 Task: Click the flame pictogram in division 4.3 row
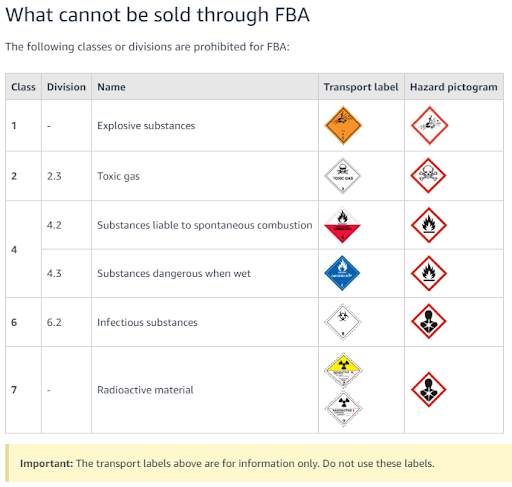429,273
